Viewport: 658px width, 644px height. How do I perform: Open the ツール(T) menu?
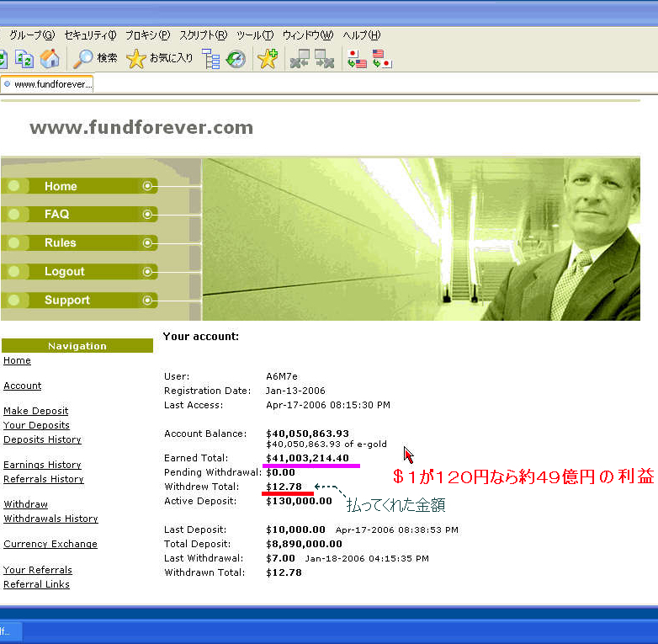click(255, 35)
